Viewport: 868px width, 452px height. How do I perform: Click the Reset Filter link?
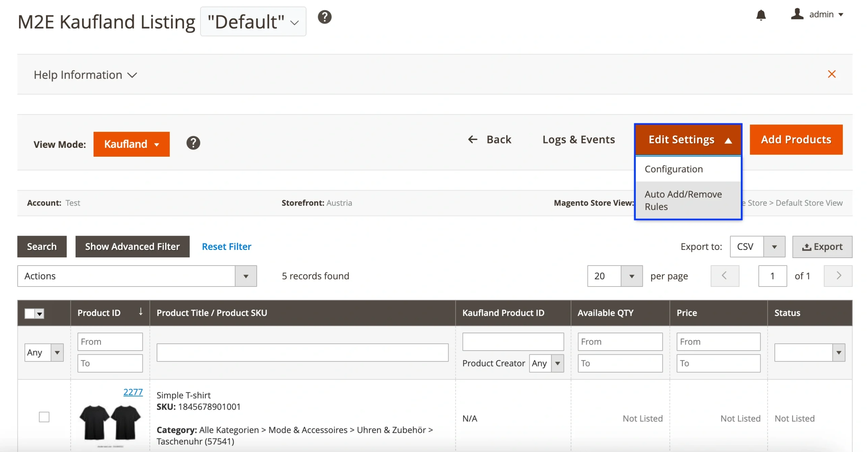tap(226, 247)
